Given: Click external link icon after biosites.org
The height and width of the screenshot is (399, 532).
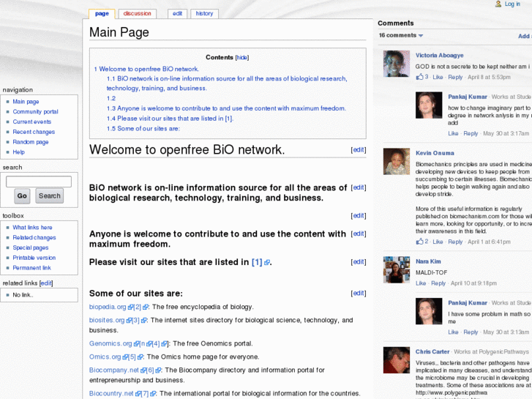Looking at the screenshot, I should point(129,320).
